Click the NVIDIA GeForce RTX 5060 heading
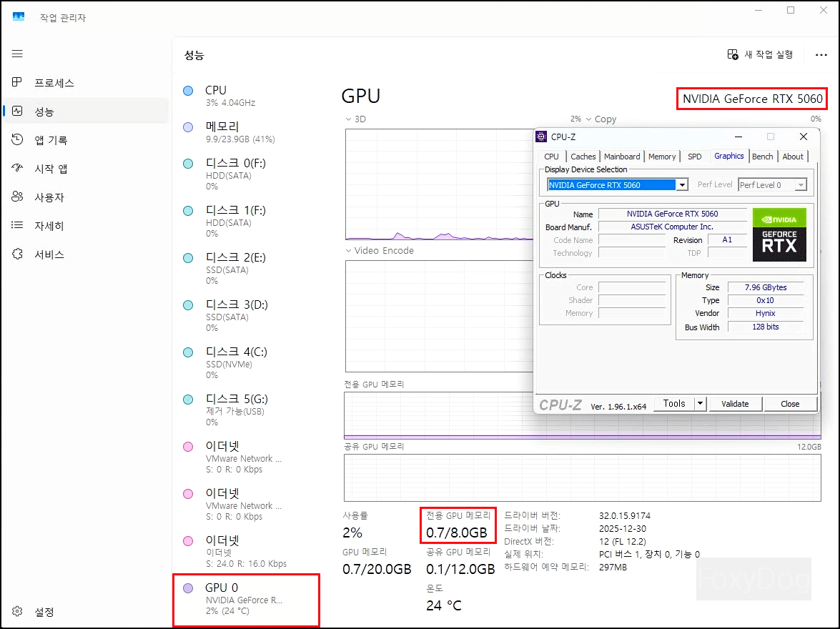The width and height of the screenshot is (840, 629). point(752,99)
